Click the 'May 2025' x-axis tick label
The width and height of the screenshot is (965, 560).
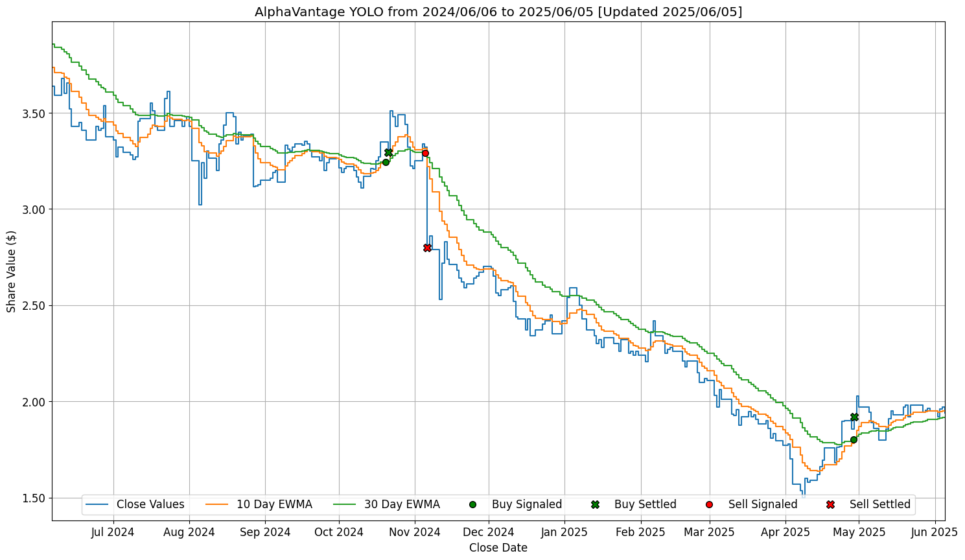(859, 533)
